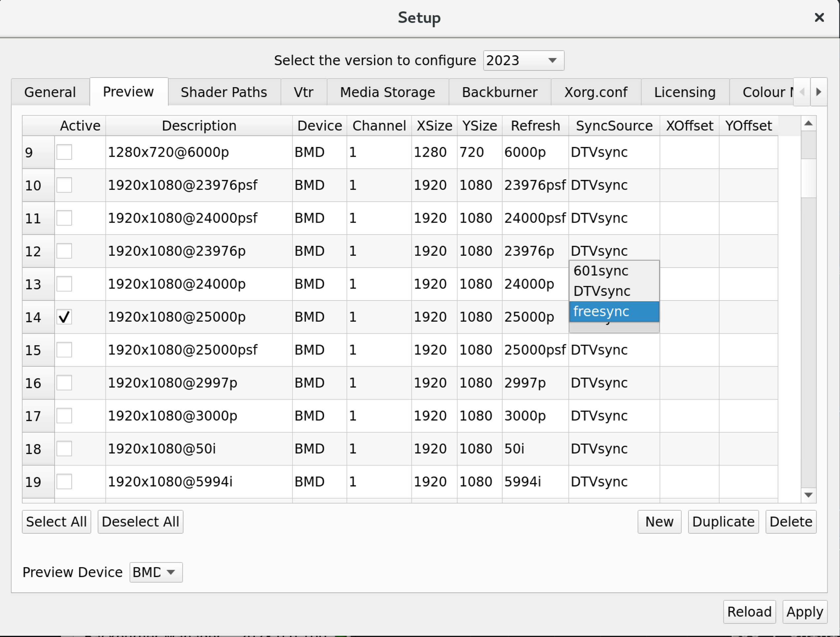Open the Media Storage tab
Image resolution: width=840 pixels, height=637 pixels.
(387, 92)
